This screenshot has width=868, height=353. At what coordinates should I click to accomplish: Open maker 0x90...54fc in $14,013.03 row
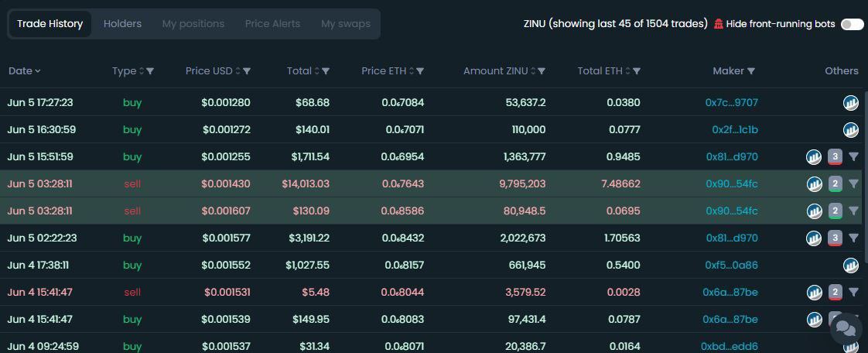(732, 183)
